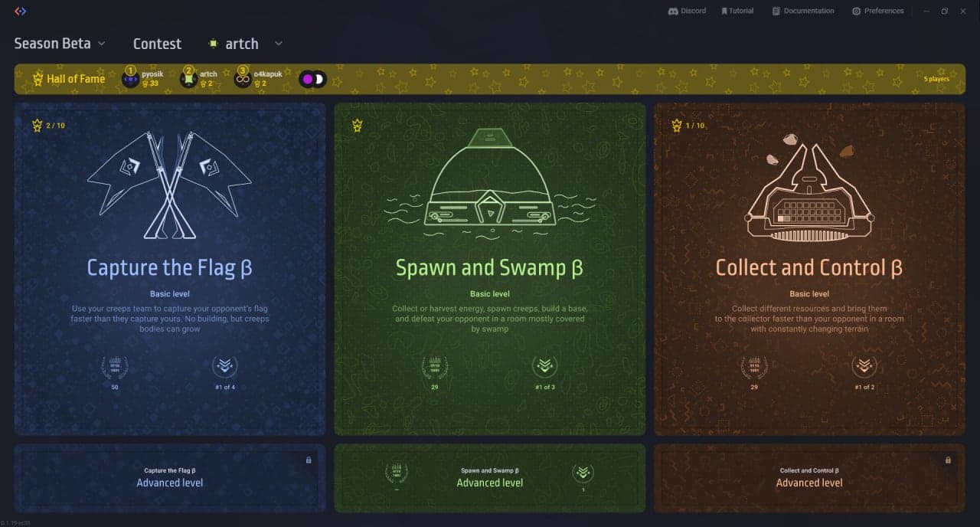The width and height of the screenshot is (980, 527).
Task: Click the rating laurel badge in Spawn and Swamp
Action: tap(434, 366)
